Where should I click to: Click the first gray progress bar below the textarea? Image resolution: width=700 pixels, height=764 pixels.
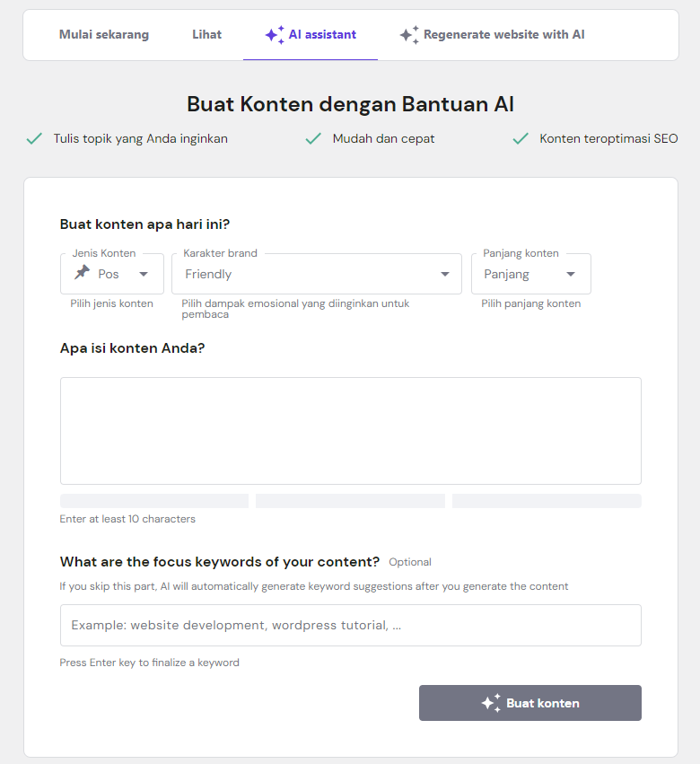tap(153, 500)
